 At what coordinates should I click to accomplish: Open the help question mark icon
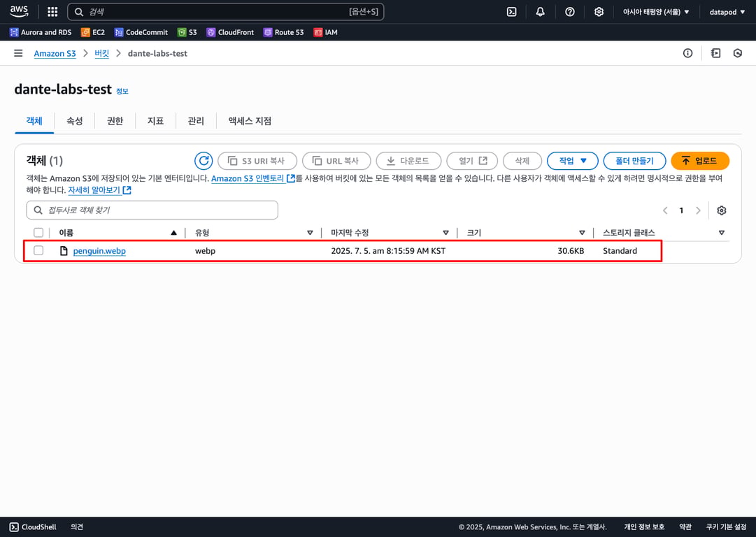click(x=570, y=12)
